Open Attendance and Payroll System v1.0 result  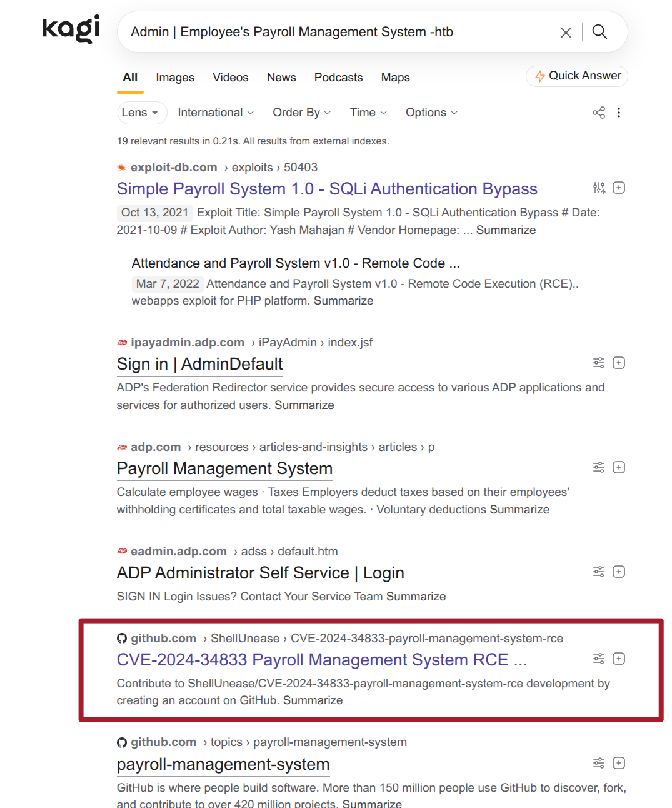point(296,263)
